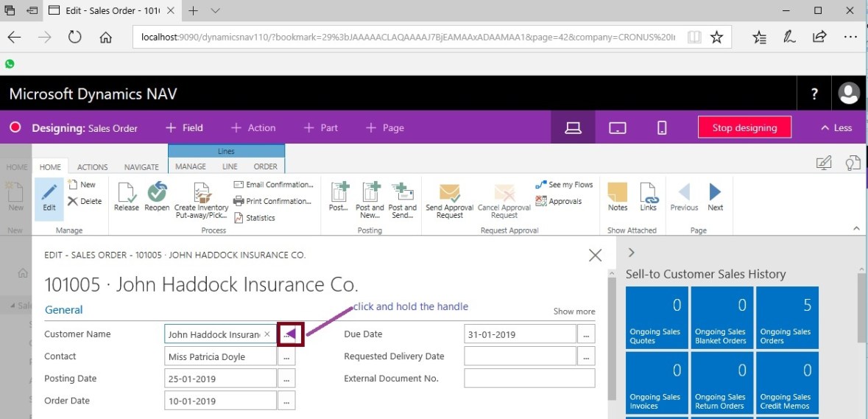Viewport: 868px width, 419px height.
Task: Click the Reopen icon in Process group
Action: [156, 193]
